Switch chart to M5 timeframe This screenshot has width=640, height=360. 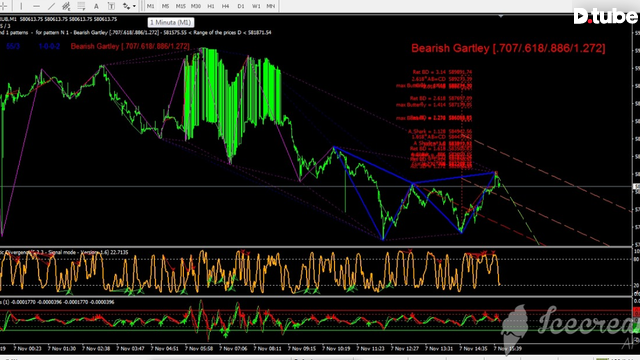[x=165, y=6]
